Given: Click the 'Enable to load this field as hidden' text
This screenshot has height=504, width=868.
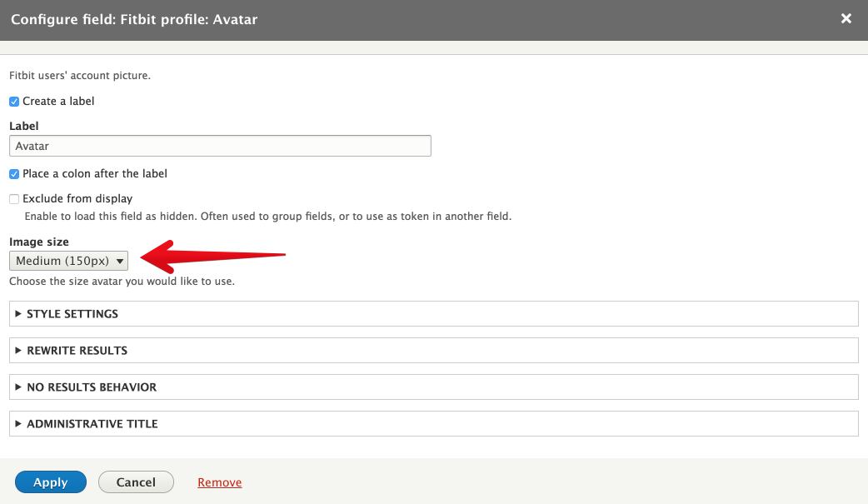Looking at the screenshot, I should click(x=268, y=216).
